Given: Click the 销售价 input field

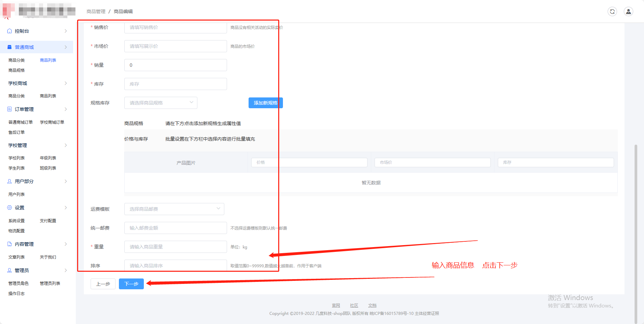Looking at the screenshot, I should pos(175,27).
